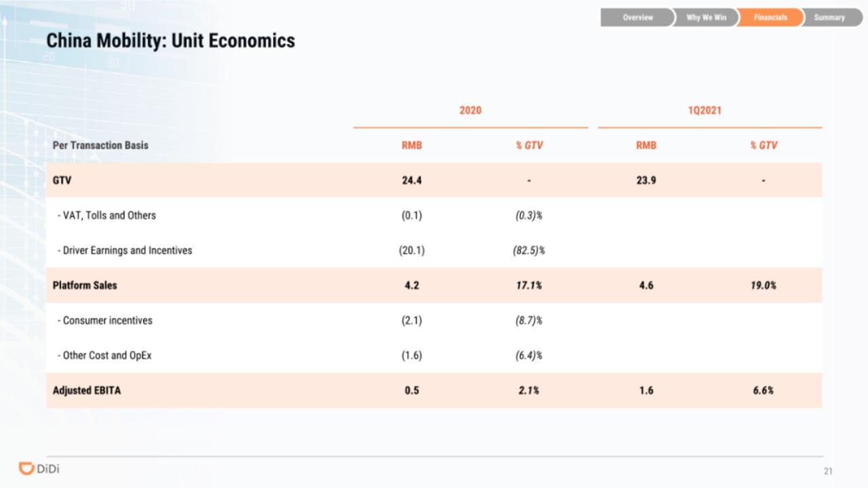This screenshot has width=868, height=488.
Task: Click the GTV row label
Action: (62, 180)
